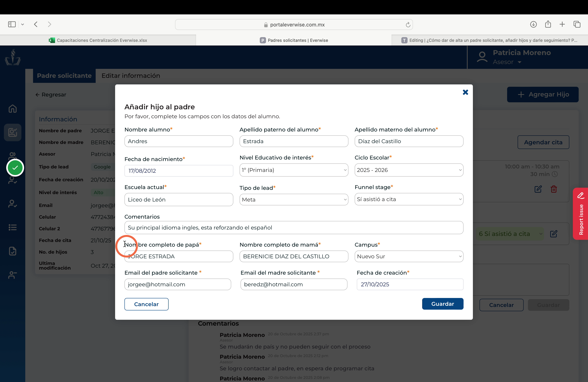
Task: Switch to Capacitaciones Centralización Everwise.xlsx browser tab
Action: point(98,40)
